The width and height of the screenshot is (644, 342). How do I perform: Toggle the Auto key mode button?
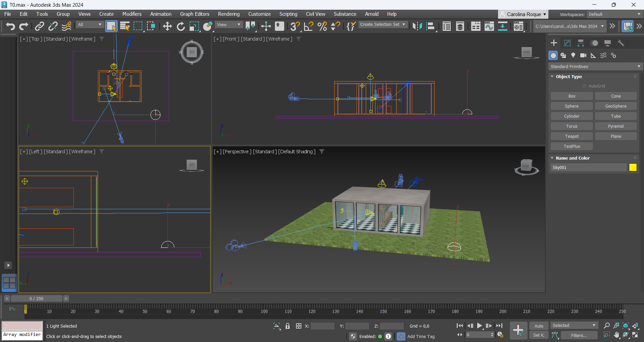539,326
